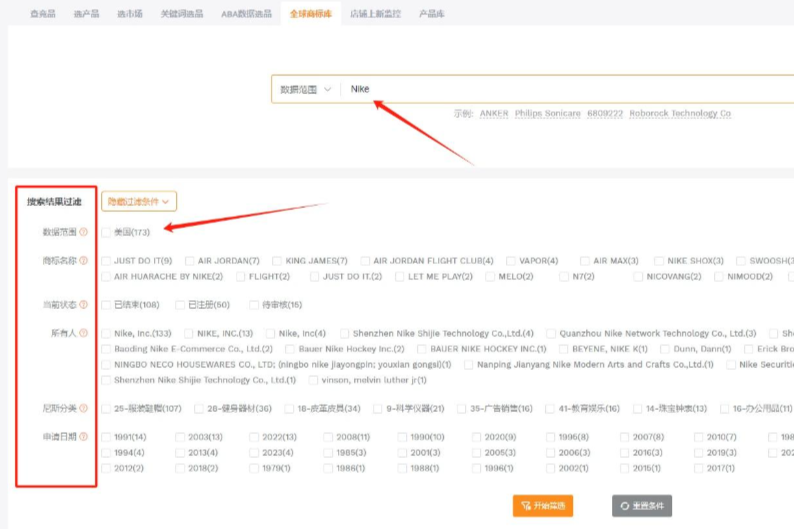The width and height of the screenshot is (794, 529).
Task: Select the 1979(1) year checkbox
Action: tap(254, 468)
